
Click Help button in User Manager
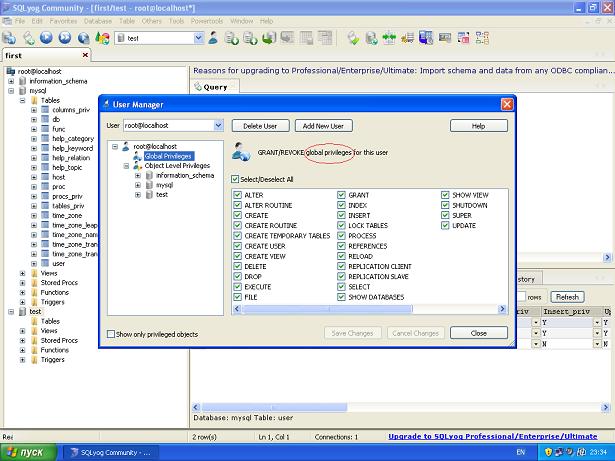479,126
